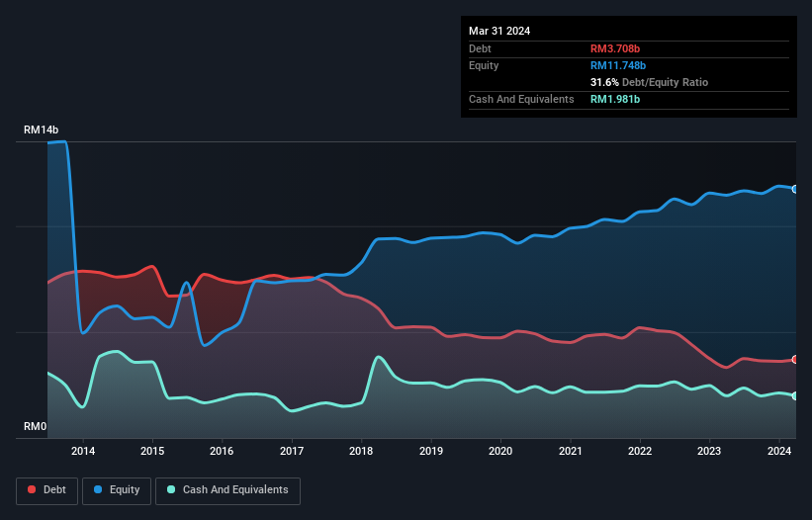Click the RM11.748b equity value
The height and width of the screenshot is (520, 812).
coord(618,65)
